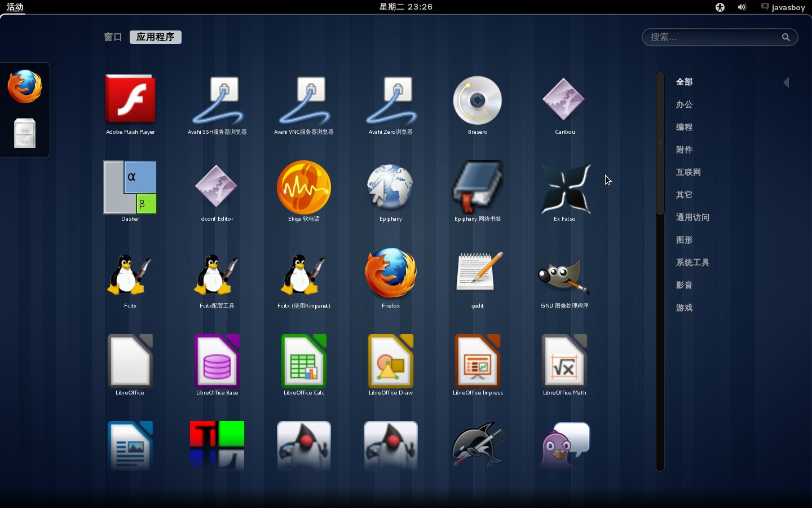Show 全部 all applications category
The height and width of the screenshot is (508, 812).
pyautogui.click(x=684, y=82)
